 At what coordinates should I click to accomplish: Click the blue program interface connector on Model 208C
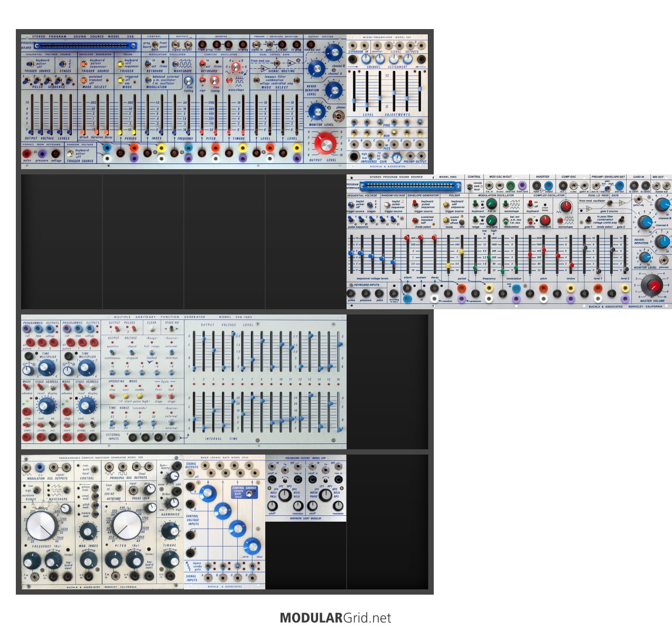(x=409, y=186)
